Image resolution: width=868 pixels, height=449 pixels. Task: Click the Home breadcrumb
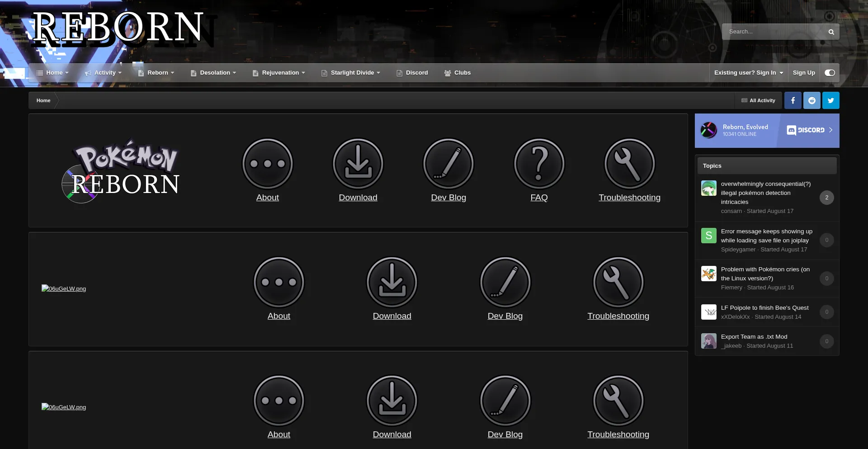click(43, 100)
